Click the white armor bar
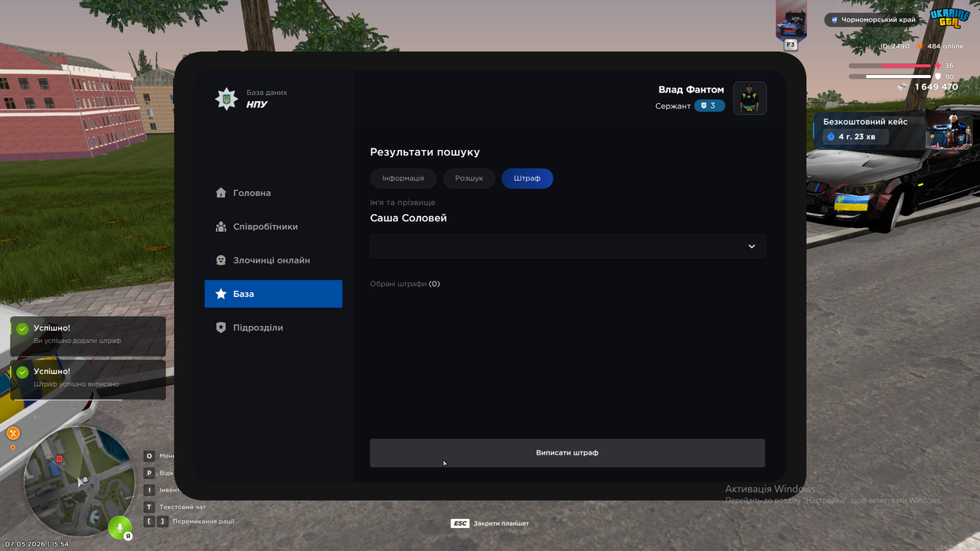 pyautogui.click(x=890, y=77)
